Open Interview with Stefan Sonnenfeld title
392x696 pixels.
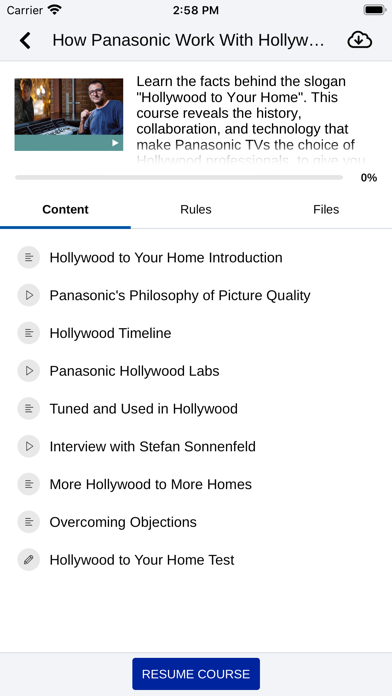tap(153, 447)
